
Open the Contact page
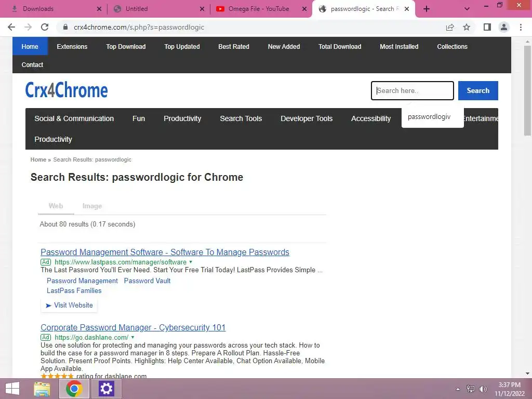pos(32,65)
